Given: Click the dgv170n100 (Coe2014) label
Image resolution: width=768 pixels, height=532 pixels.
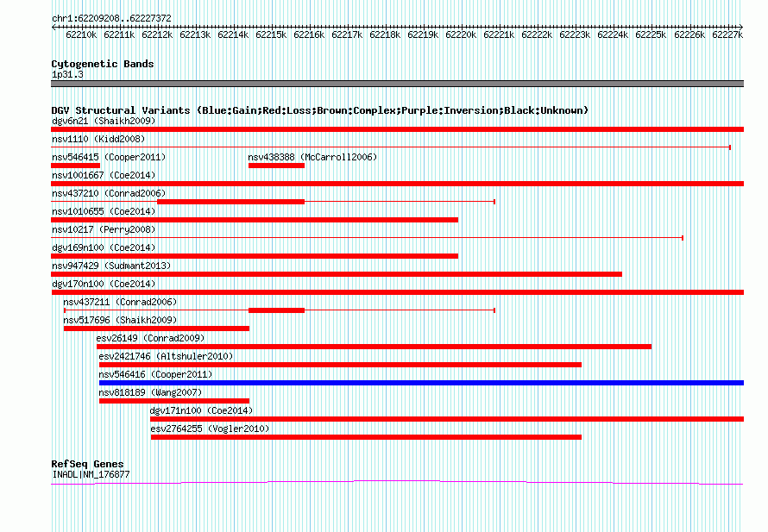Looking at the screenshot, I should tap(104, 284).
